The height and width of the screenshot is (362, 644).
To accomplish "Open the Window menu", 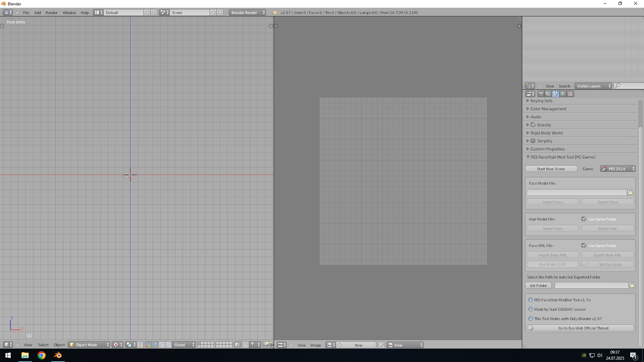I will 69,13.
